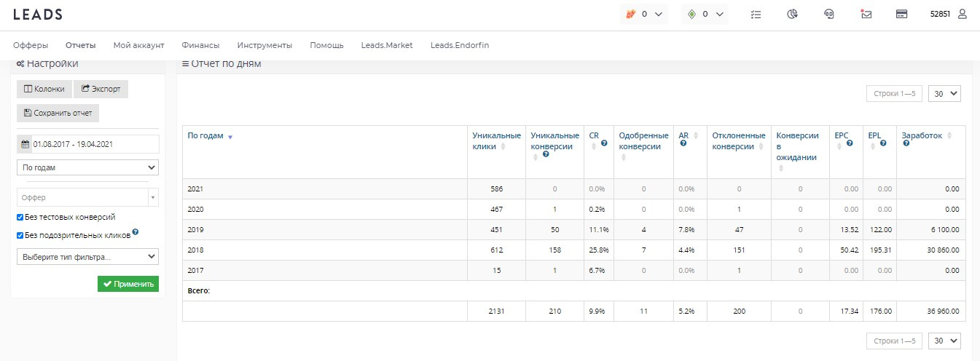
Task: Click the help icon beside the EPC column
Action: point(850,144)
